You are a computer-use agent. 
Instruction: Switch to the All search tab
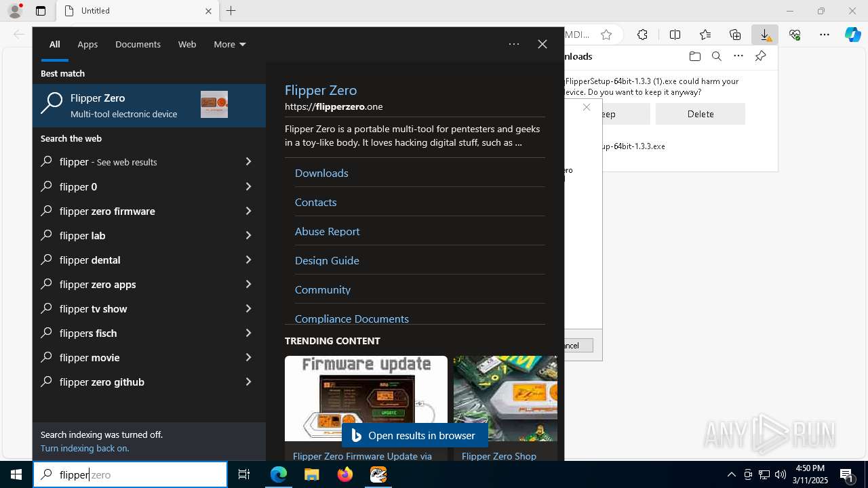click(x=54, y=44)
